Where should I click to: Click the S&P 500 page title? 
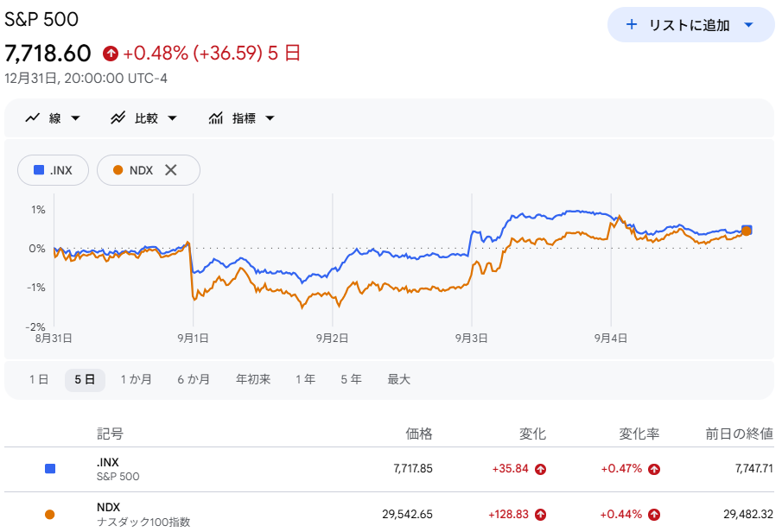point(41,20)
